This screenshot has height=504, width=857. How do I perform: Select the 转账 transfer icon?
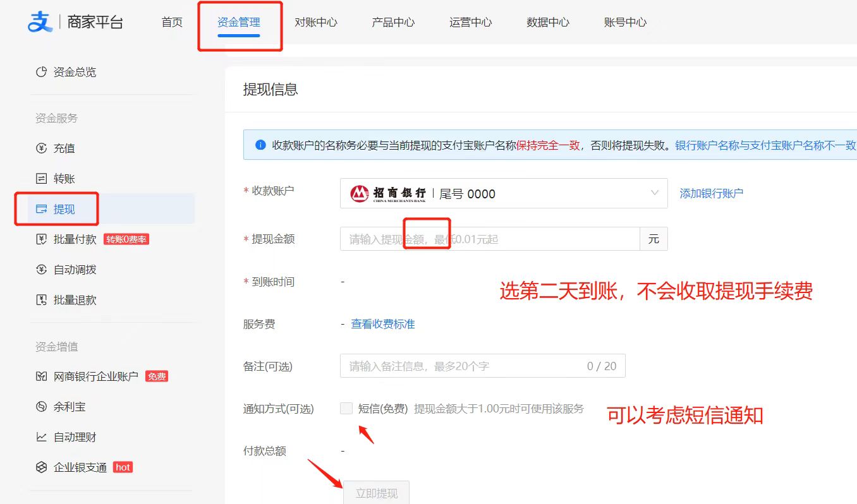click(42, 179)
